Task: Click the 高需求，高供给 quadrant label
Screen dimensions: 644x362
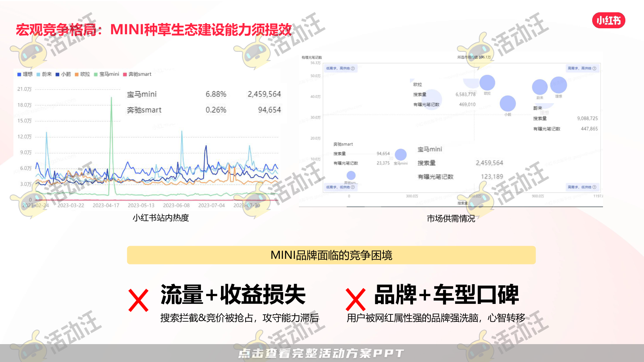Action: click(x=580, y=69)
